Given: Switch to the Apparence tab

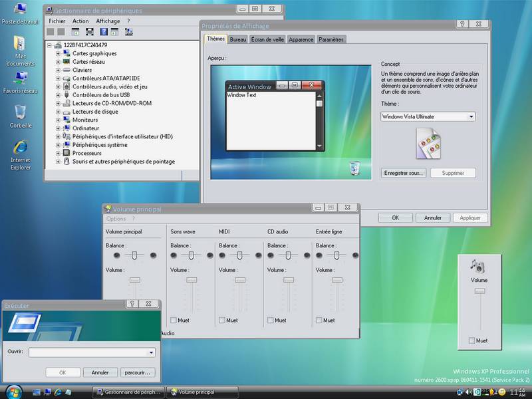Looking at the screenshot, I should 301,40.
